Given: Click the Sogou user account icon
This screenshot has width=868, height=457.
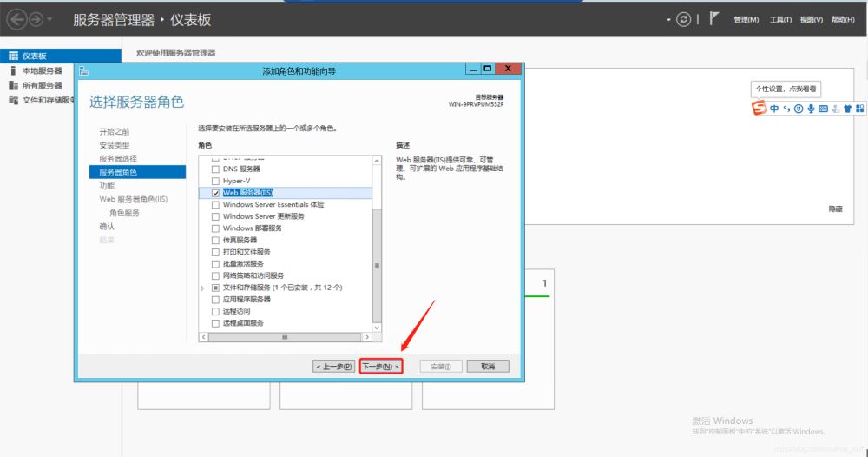Looking at the screenshot, I should pos(835,109).
